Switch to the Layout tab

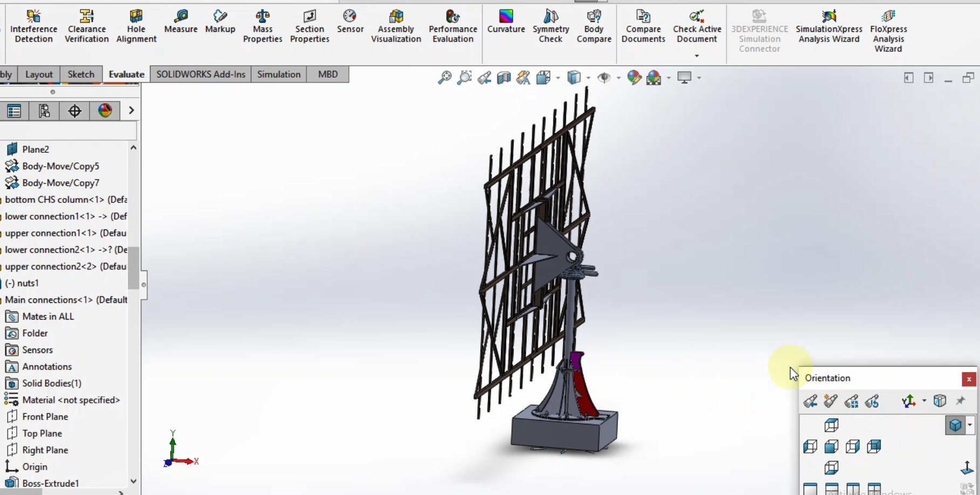click(x=39, y=74)
